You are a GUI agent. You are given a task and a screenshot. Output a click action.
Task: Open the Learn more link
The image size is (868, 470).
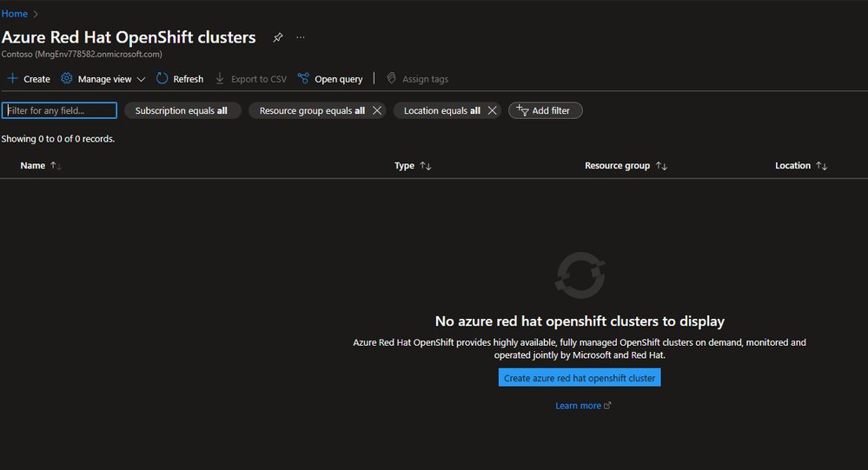coord(583,406)
